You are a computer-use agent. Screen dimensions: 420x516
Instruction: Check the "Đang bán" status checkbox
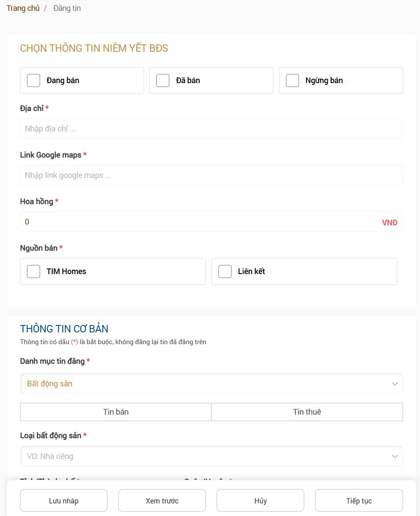pyautogui.click(x=34, y=80)
